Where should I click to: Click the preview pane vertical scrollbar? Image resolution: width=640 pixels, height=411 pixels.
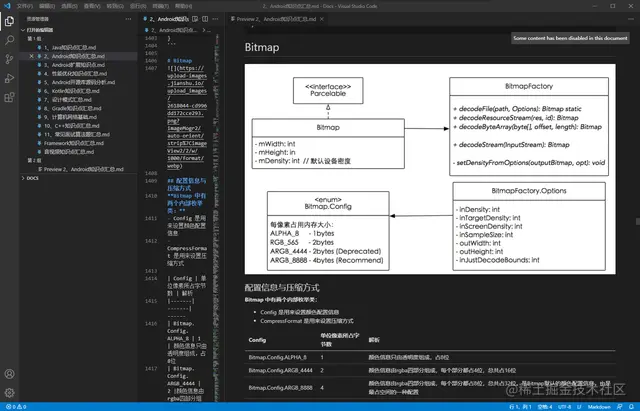click(637, 221)
